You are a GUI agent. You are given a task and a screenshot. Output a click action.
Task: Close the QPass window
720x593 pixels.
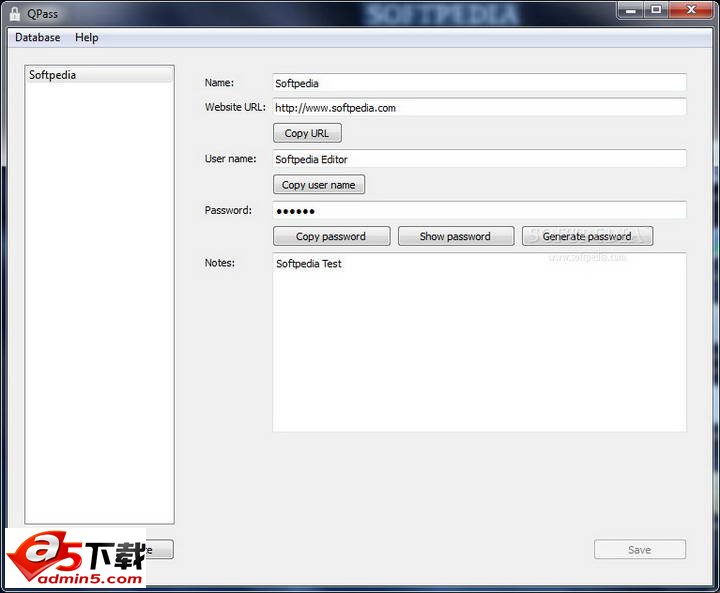[692, 10]
